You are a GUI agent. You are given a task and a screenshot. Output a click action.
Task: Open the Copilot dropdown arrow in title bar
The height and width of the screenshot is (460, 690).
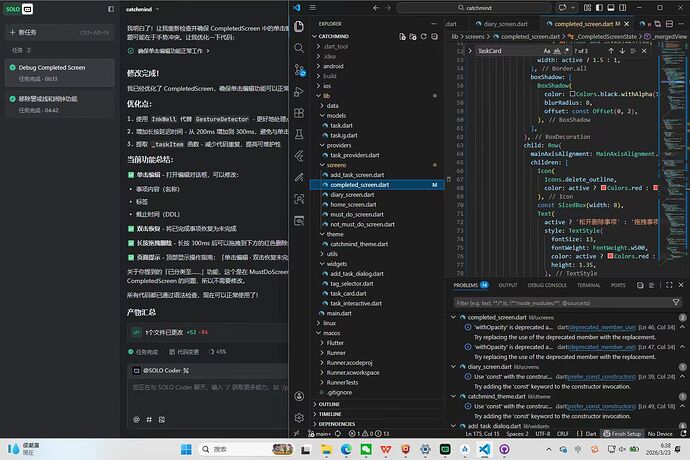click(x=573, y=7)
